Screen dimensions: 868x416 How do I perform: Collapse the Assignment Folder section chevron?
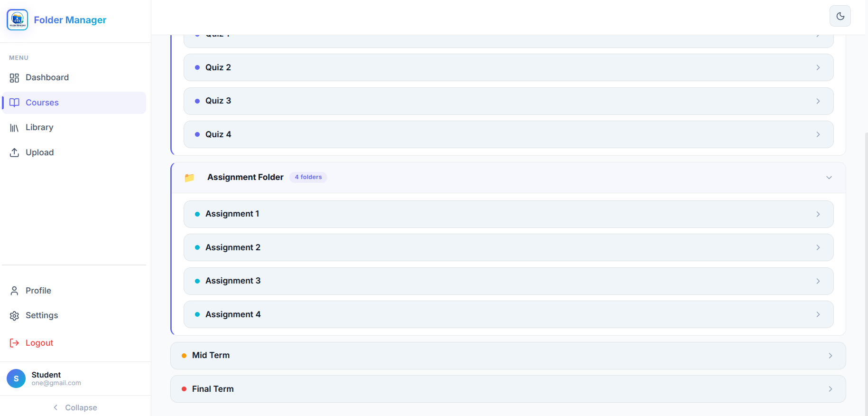829,178
